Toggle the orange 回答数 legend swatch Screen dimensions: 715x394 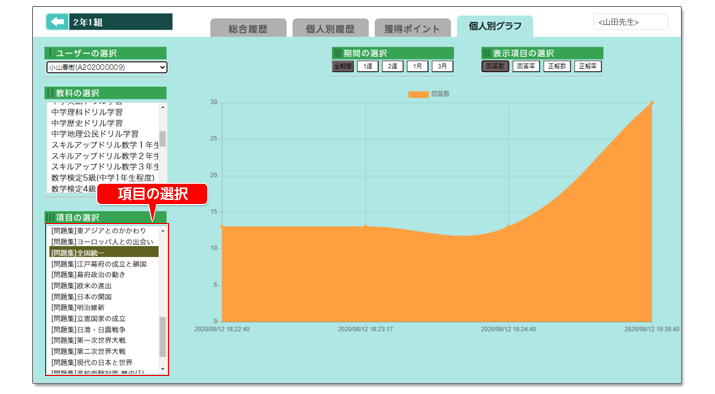pos(418,94)
